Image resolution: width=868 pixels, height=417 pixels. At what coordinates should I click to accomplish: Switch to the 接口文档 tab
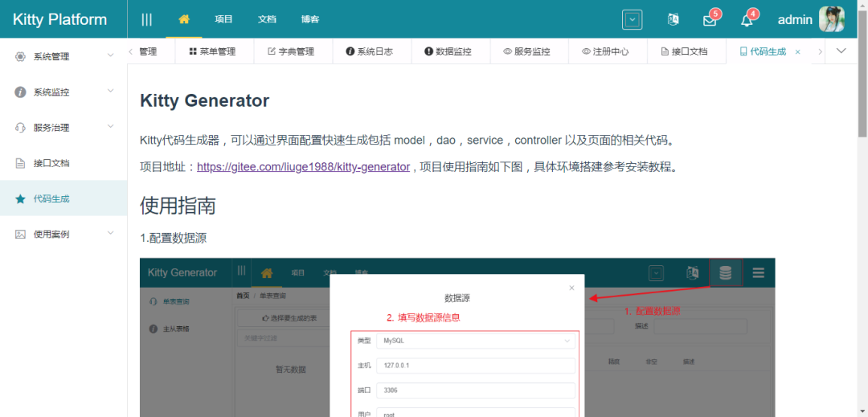tap(686, 51)
